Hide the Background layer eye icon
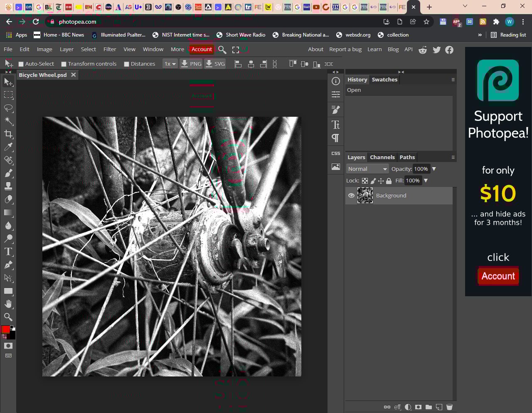The width and height of the screenshot is (532, 413). (x=351, y=196)
